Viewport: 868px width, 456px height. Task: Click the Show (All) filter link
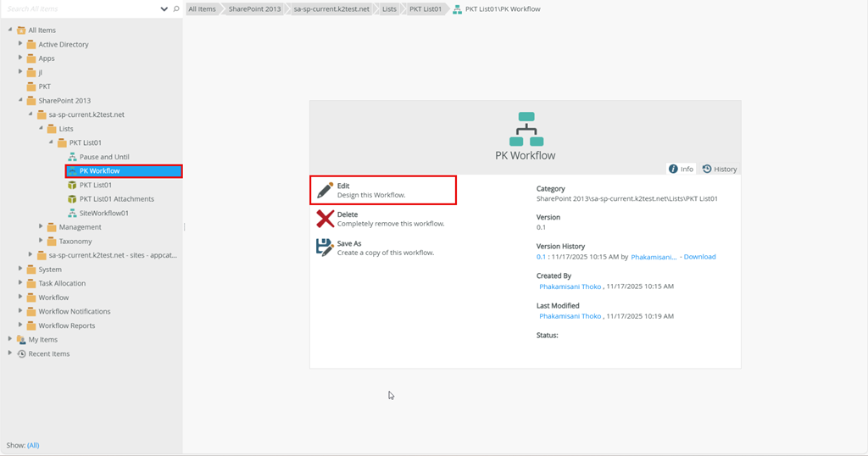[x=33, y=446]
